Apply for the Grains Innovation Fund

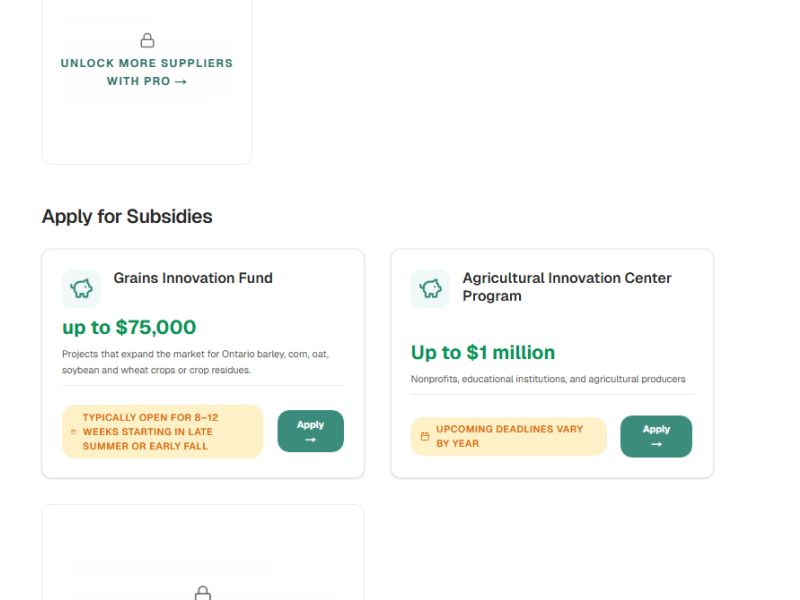click(310, 431)
